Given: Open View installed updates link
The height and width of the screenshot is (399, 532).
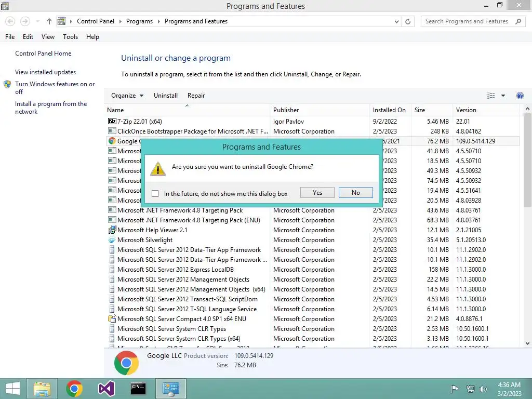Looking at the screenshot, I should [x=46, y=72].
